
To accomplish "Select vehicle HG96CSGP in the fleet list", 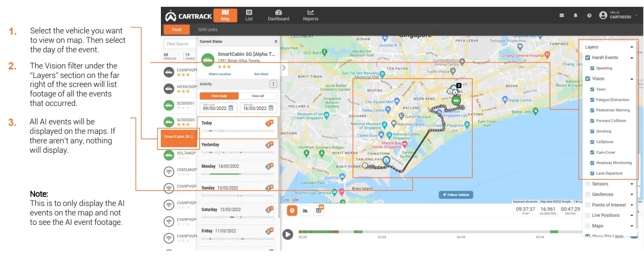I will click(180, 88).
